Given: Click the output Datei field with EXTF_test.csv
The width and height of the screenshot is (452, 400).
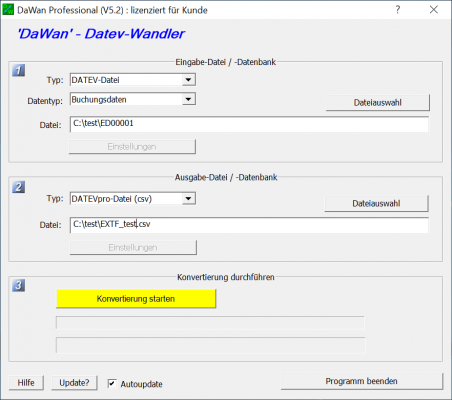Looking at the screenshot, I should [249, 225].
